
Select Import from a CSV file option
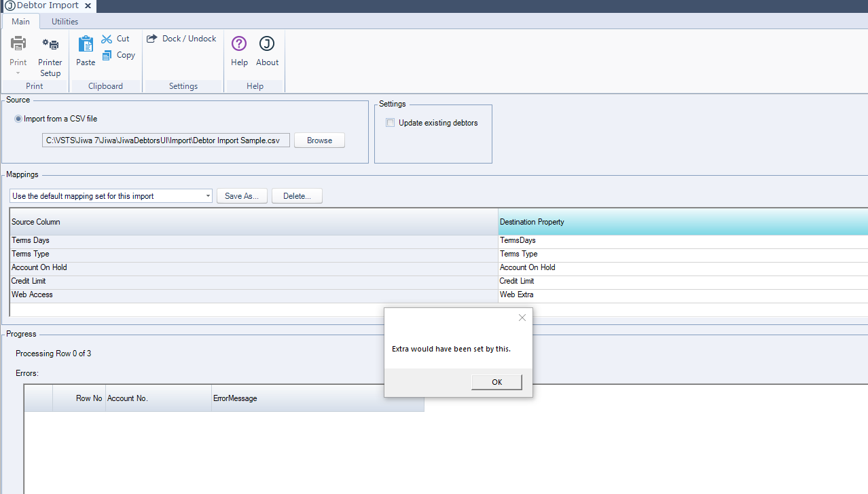tap(18, 119)
